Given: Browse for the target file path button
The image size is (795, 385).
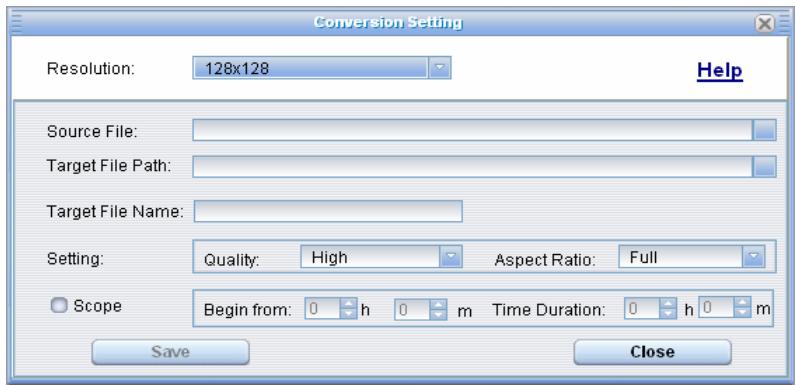Looking at the screenshot, I should 765,166.
